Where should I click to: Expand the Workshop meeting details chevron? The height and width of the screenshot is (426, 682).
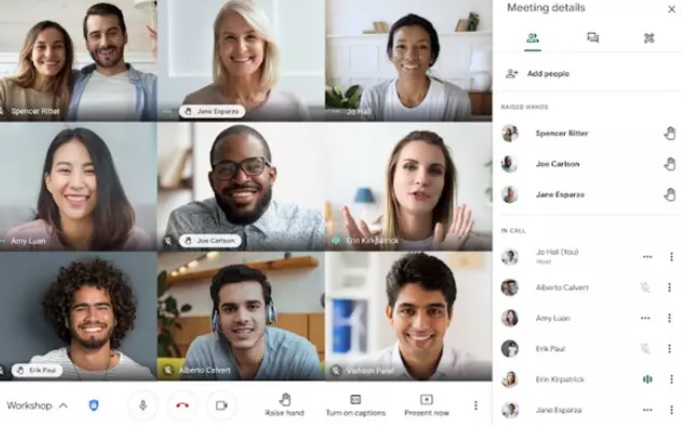[x=64, y=406]
